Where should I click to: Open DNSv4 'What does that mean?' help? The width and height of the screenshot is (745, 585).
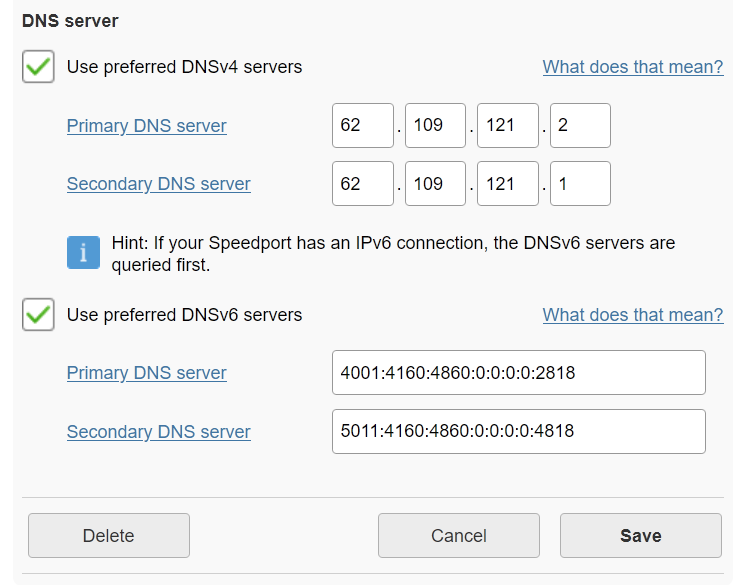pyautogui.click(x=633, y=67)
